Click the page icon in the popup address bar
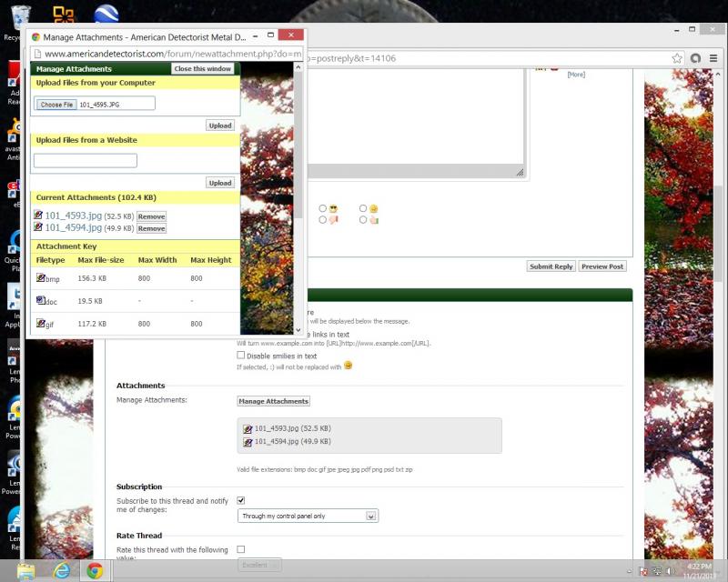 click(37, 54)
